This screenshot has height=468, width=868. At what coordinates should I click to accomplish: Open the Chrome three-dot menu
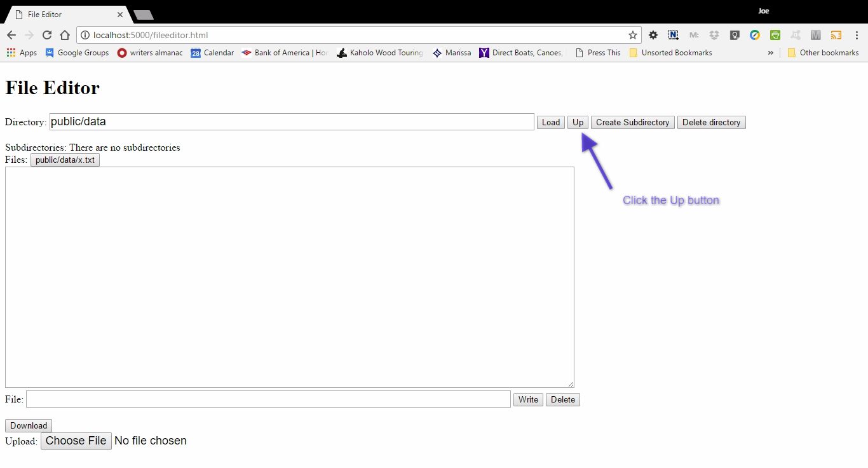(x=857, y=35)
